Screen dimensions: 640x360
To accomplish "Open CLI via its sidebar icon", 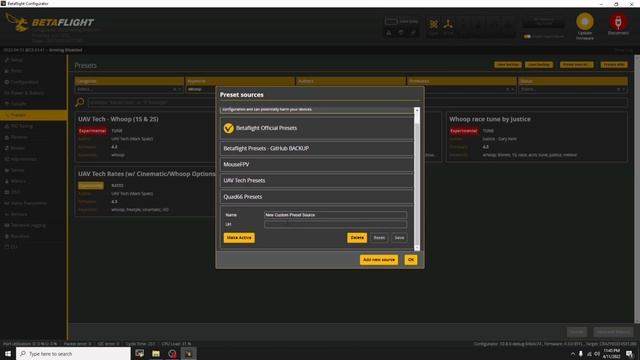I will tap(7, 247).
